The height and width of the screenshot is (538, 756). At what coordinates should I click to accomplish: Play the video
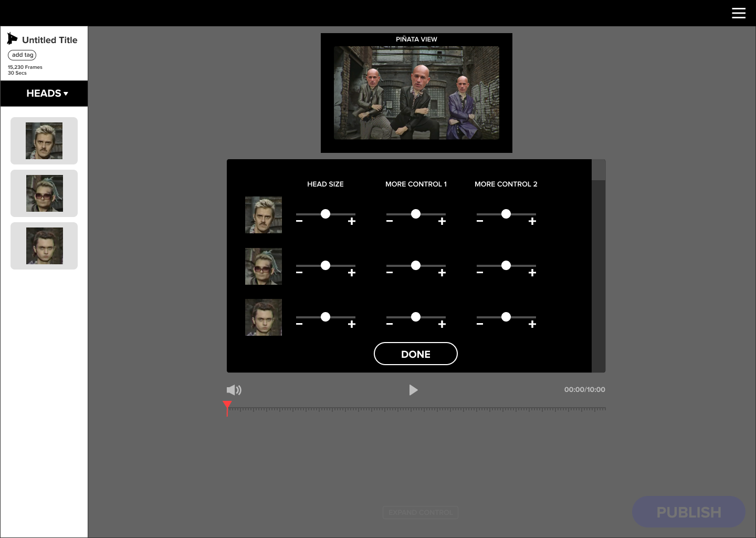click(x=413, y=390)
